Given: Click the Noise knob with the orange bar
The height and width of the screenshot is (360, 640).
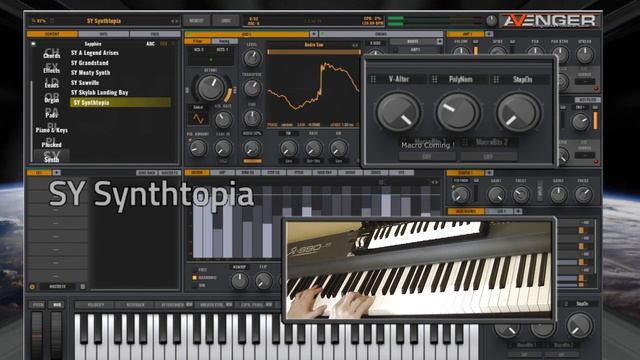Looking at the screenshot, I should [x=252, y=148].
